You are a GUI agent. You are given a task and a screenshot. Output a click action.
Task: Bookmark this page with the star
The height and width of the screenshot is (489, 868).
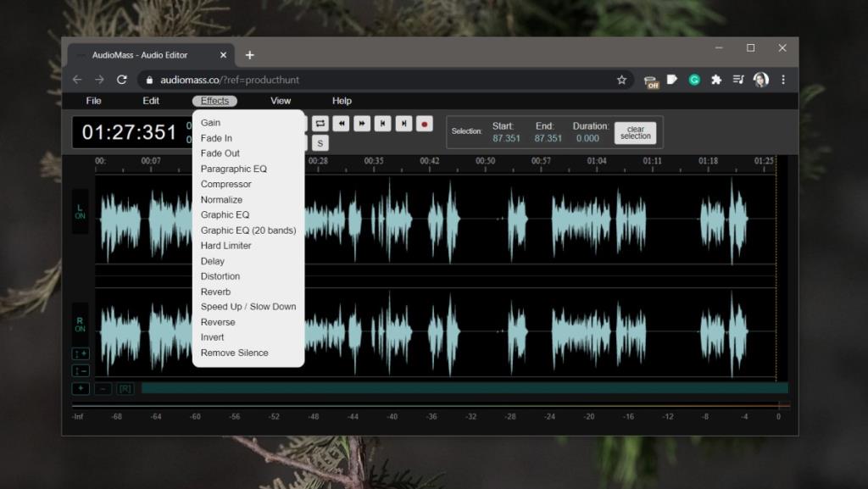(x=621, y=80)
